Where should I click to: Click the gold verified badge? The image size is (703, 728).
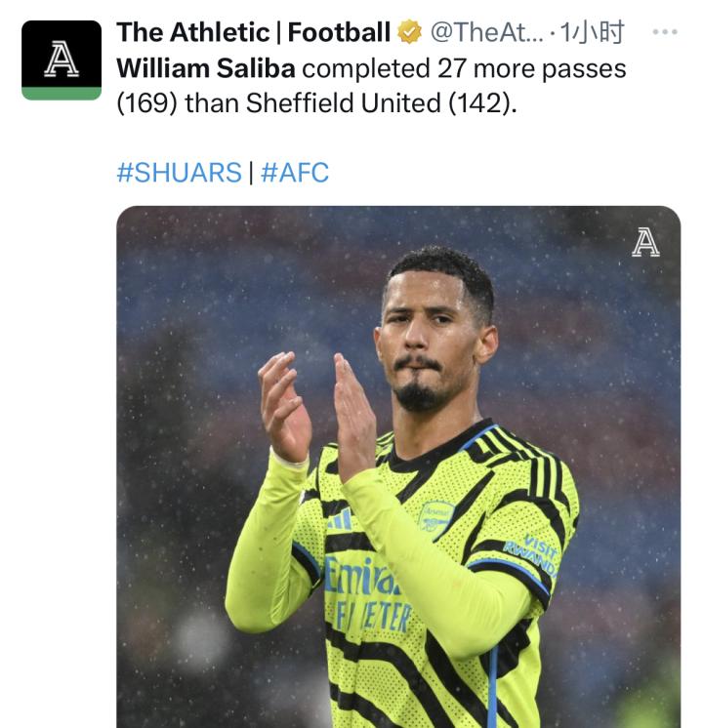coord(410,32)
